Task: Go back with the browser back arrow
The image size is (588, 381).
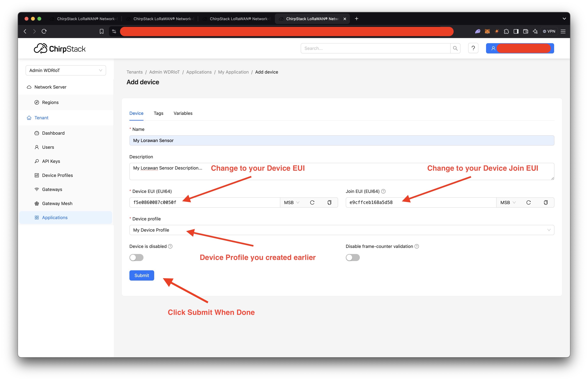Action: click(25, 31)
